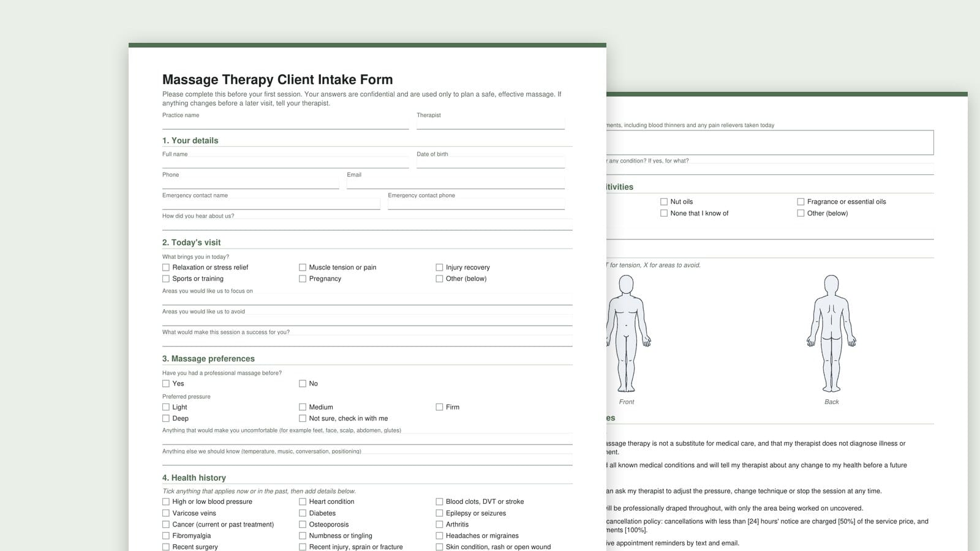
Task: Check the Muscle tension or pain box
Action: coord(303,268)
